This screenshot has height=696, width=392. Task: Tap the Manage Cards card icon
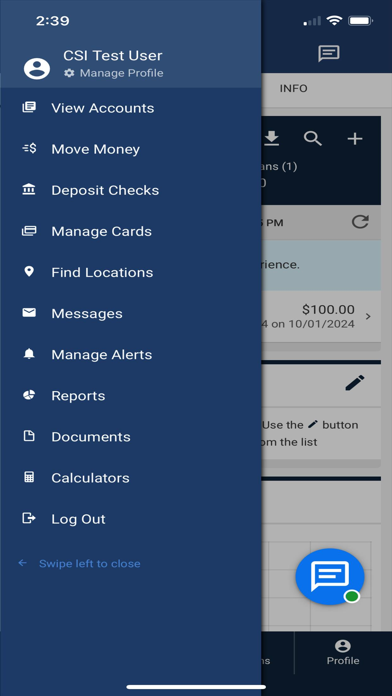point(29,231)
